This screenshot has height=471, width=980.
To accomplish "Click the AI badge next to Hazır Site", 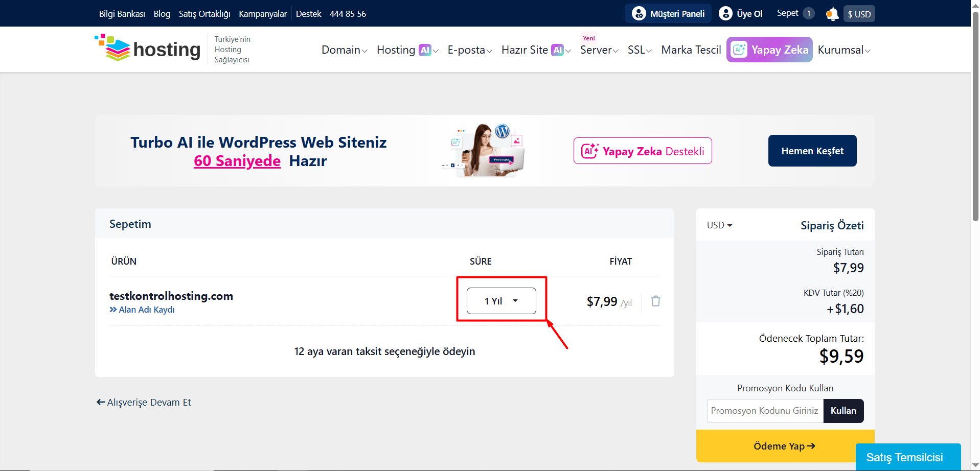I will 557,50.
